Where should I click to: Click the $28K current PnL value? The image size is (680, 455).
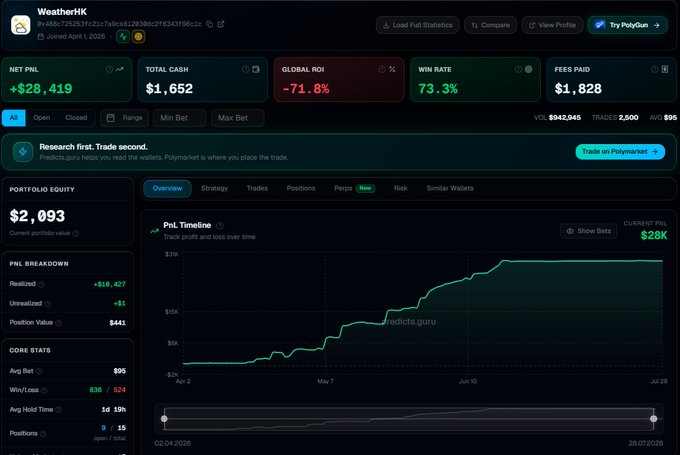point(654,236)
